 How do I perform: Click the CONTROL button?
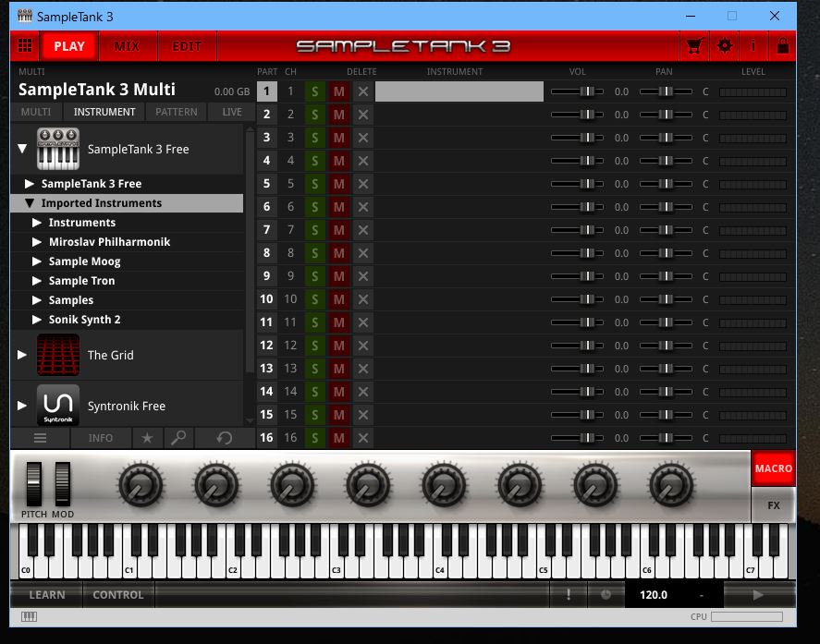click(x=118, y=595)
